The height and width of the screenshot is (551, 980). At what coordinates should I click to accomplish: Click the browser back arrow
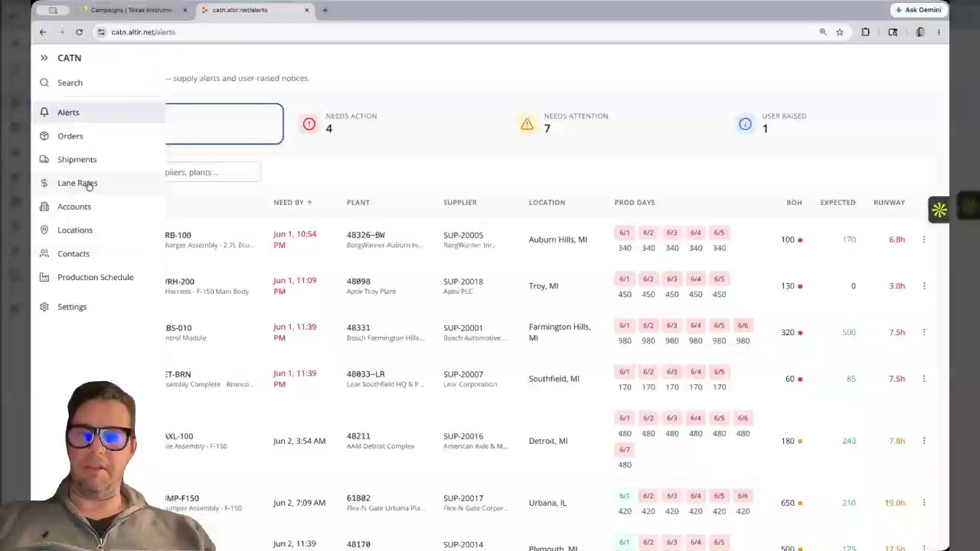point(43,32)
